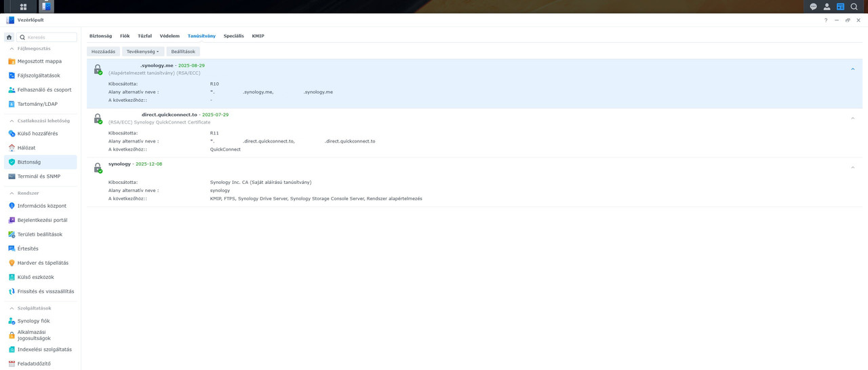Click the Frissítés és visszaállítás icon
Screen dimensions: 868x370
12,291
